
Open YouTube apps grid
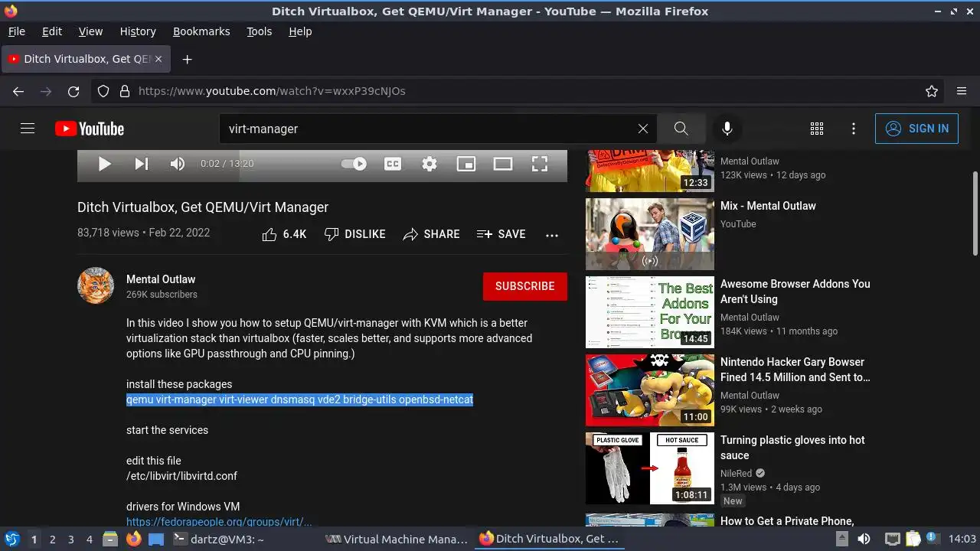[x=817, y=129]
